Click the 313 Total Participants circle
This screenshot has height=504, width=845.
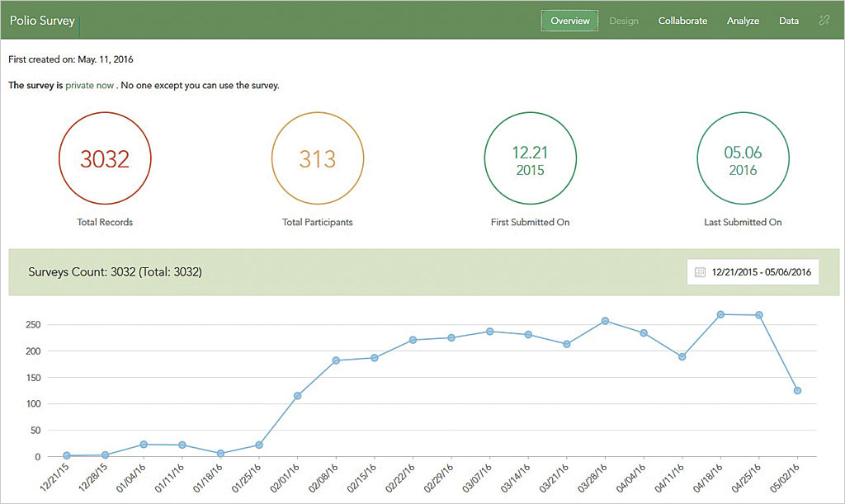pyautogui.click(x=318, y=158)
